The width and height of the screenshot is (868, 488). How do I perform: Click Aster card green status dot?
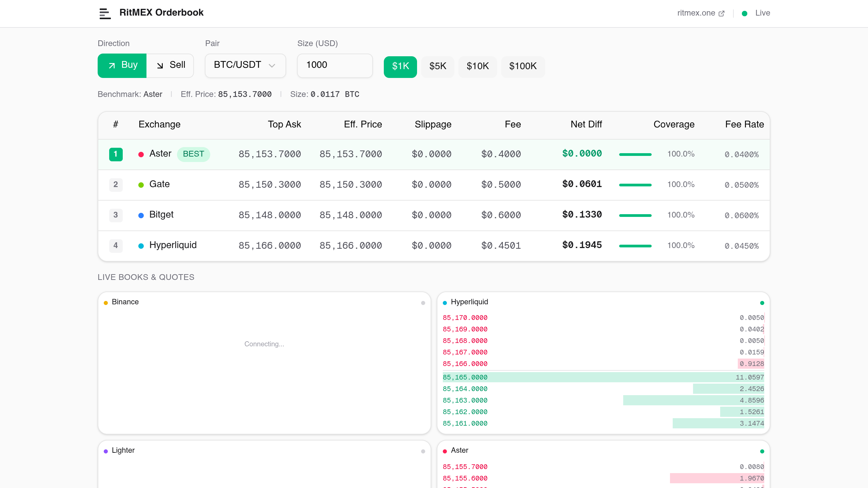click(762, 451)
